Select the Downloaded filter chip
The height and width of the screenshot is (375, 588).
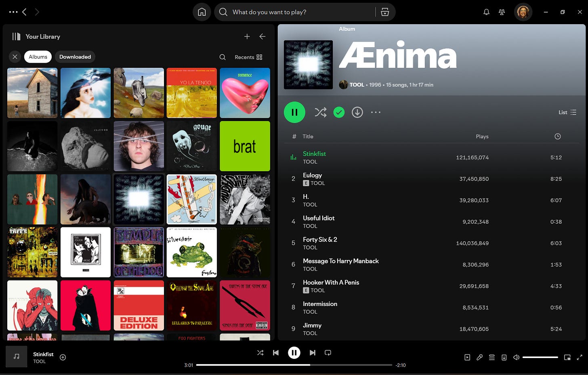[75, 57]
